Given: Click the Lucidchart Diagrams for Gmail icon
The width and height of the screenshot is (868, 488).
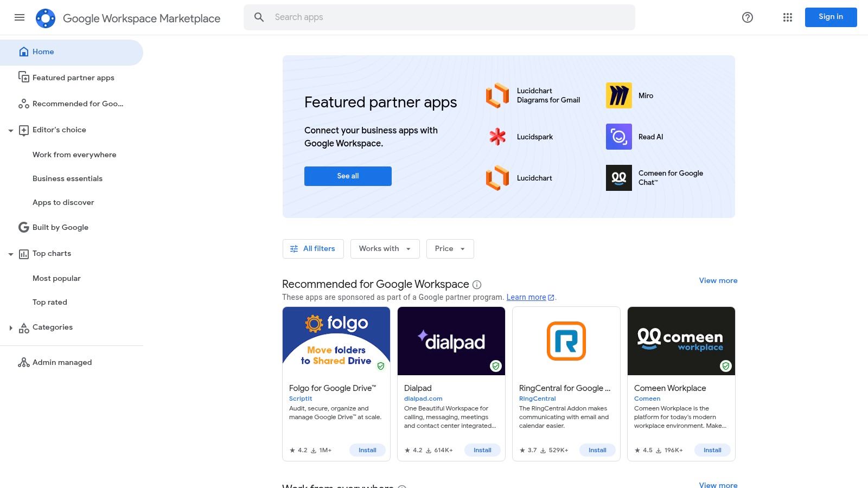Looking at the screenshot, I should coord(497,95).
